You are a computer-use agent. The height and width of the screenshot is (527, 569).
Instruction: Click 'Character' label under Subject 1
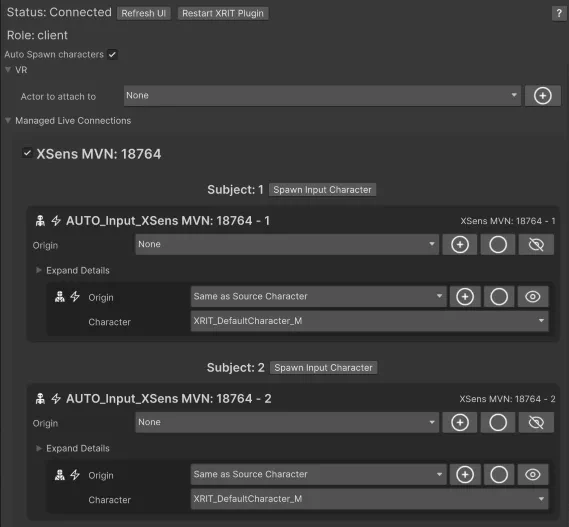(x=110, y=322)
